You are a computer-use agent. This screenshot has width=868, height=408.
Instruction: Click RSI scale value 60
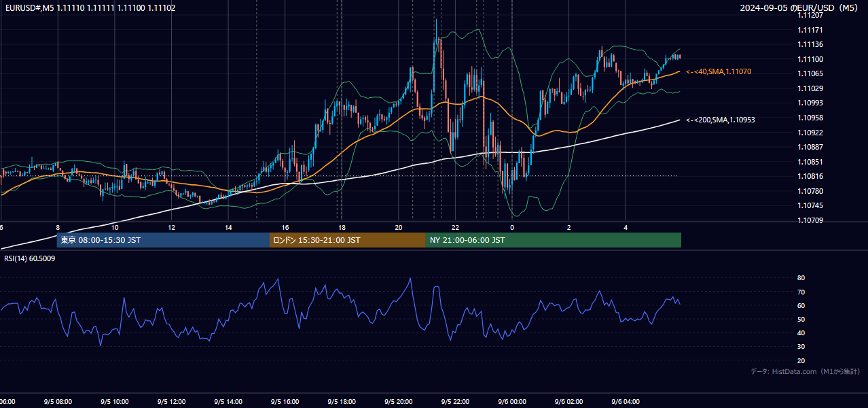pos(801,305)
